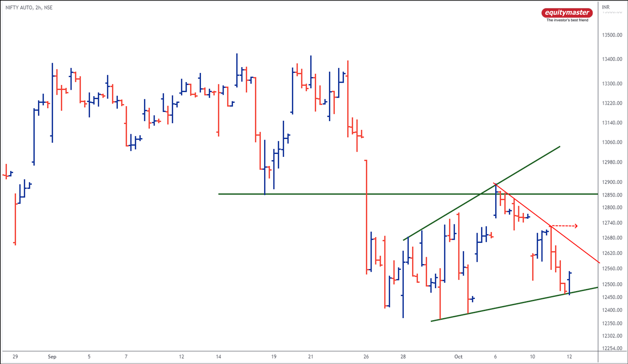Click the INR currency label
This screenshot has width=628, height=364.
coord(605,7)
